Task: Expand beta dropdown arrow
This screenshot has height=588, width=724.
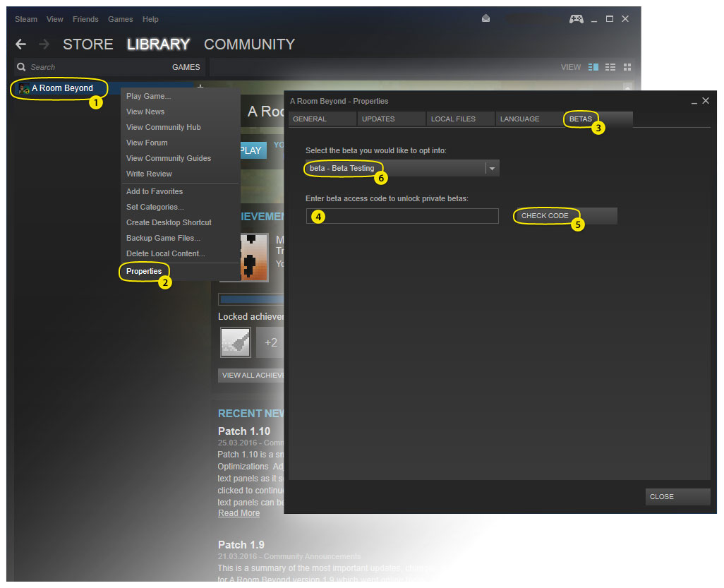Action: 493,169
